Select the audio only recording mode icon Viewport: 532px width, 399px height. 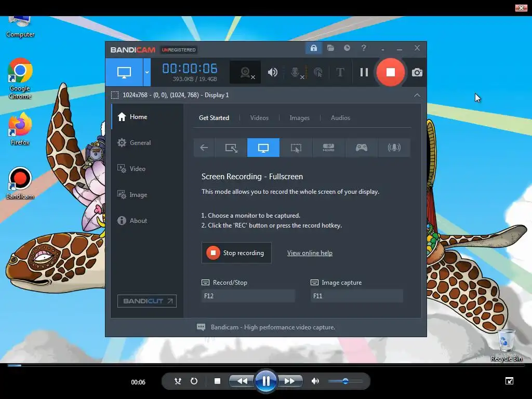point(394,148)
